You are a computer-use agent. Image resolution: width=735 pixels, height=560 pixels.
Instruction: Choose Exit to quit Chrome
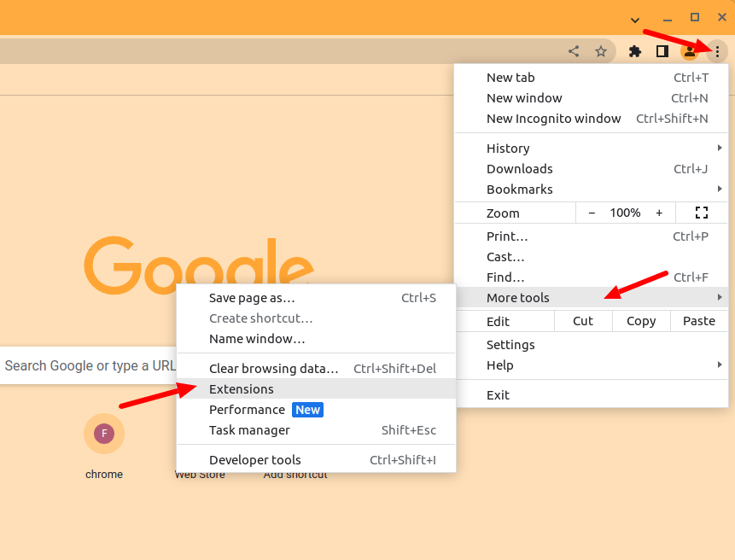[x=591, y=395]
